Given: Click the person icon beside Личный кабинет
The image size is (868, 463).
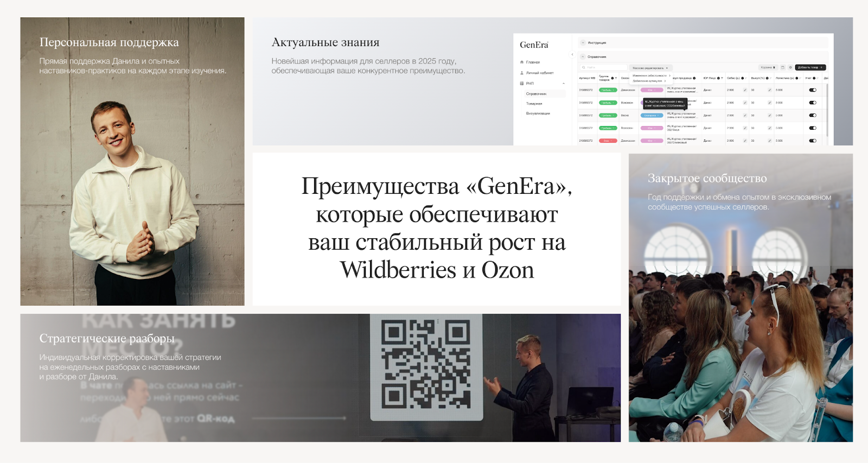Looking at the screenshot, I should pos(522,73).
